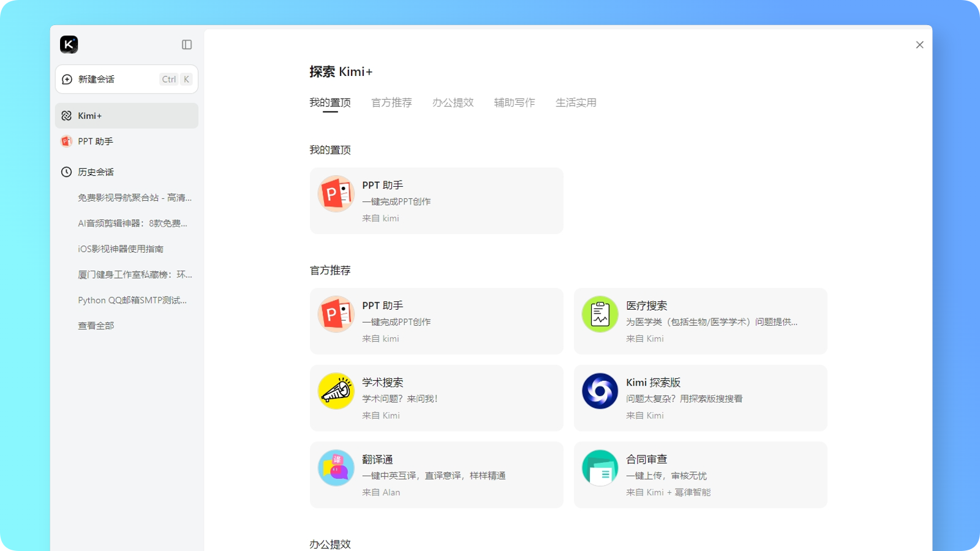Open the 翻译通 card title
The image size is (980, 551).
377,459
